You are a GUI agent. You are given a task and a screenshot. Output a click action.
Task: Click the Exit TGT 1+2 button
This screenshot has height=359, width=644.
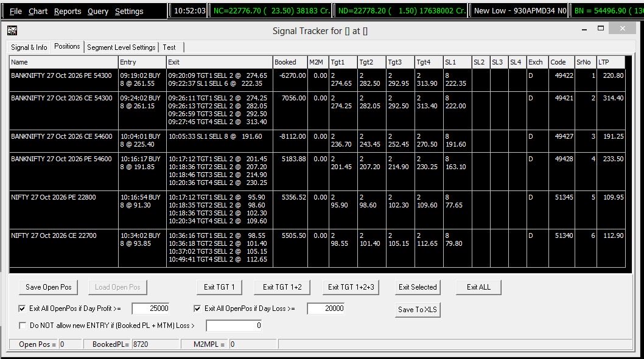pyautogui.click(x=282, y=287)
